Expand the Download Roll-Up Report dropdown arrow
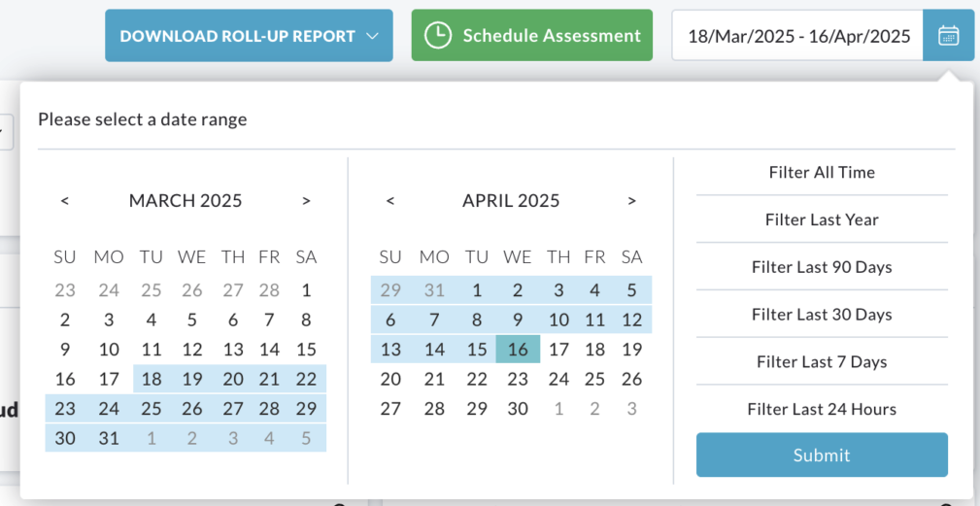This screenshot has width=980, height=506. coord(373,36)
